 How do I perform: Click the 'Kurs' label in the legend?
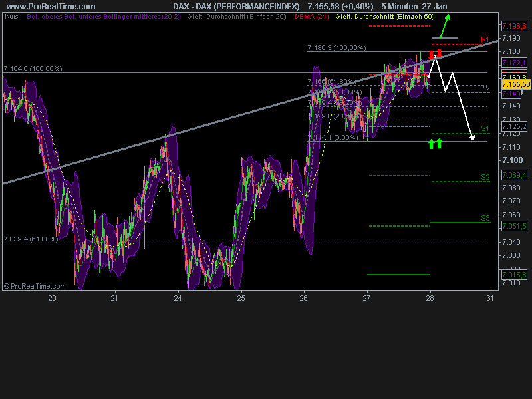click(11, 19)
